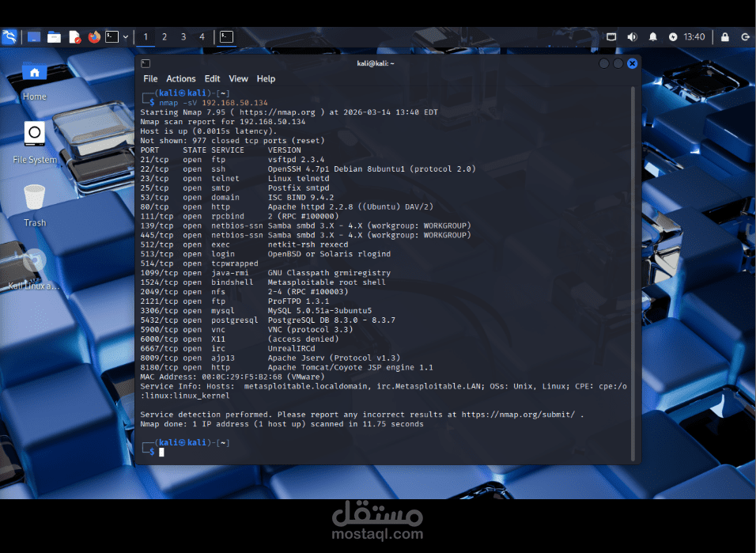Click the 514/tcp tcpwrapped row
The image size is (756, 553).
click(x=199, y=263)
